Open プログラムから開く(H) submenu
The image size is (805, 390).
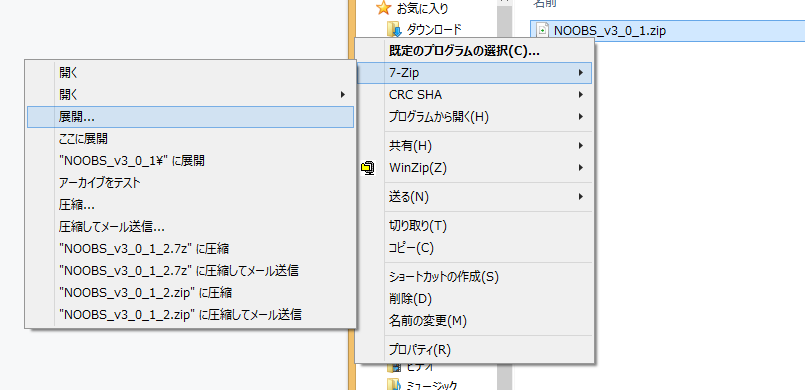tap(474, 117)
